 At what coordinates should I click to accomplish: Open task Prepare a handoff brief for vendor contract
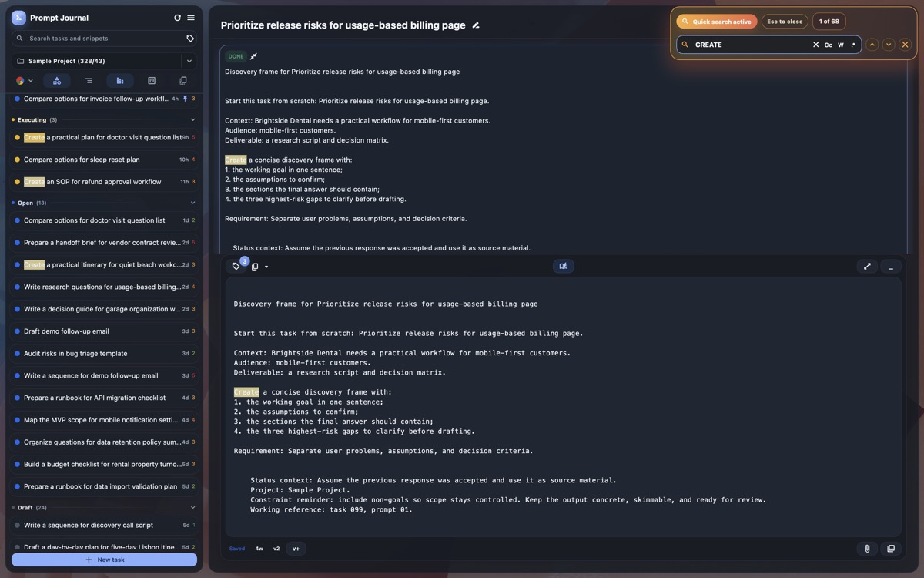point(104,243)
